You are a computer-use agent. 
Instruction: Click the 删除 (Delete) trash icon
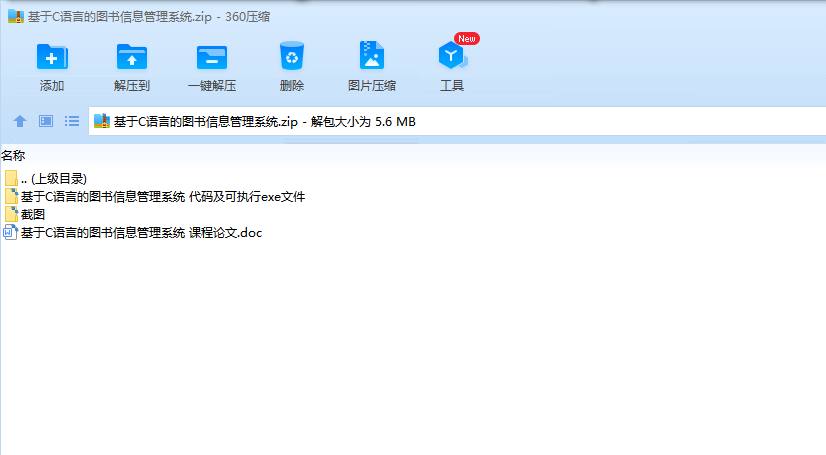[x=292, y=56]
